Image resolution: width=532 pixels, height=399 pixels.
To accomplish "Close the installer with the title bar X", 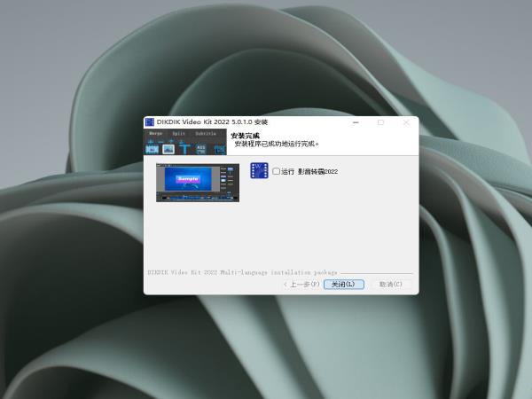I will tap(406, 122).
